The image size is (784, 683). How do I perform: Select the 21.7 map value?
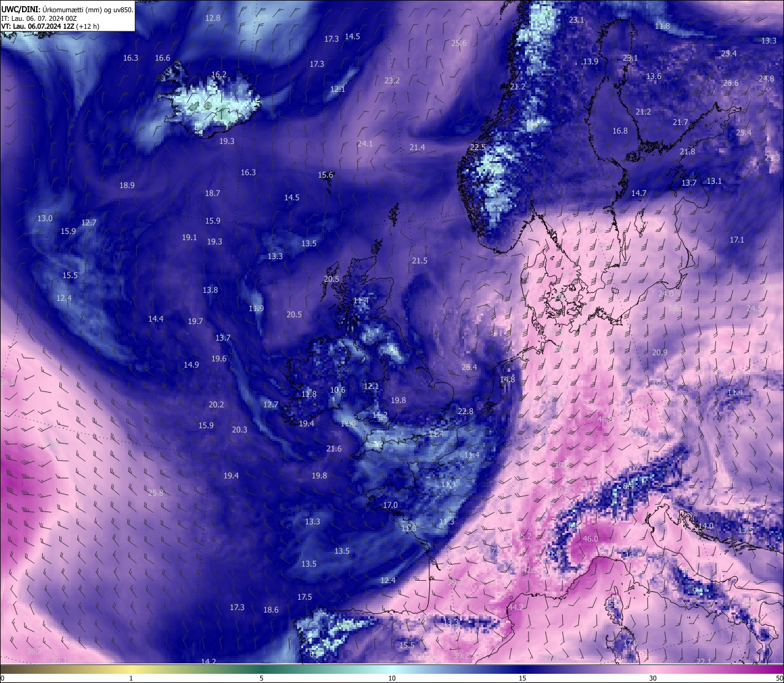click(x=680, y=122)
